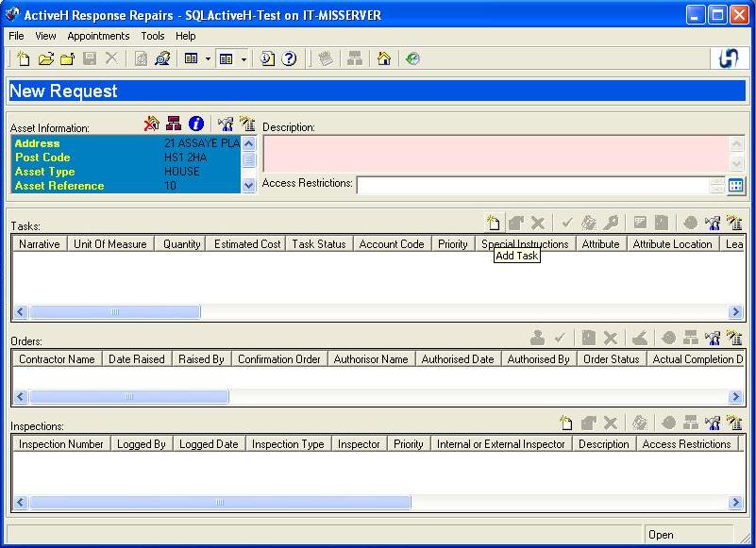
Task: Click the wand-and-list icon above Asset Information
Action: tap(247, 124)
